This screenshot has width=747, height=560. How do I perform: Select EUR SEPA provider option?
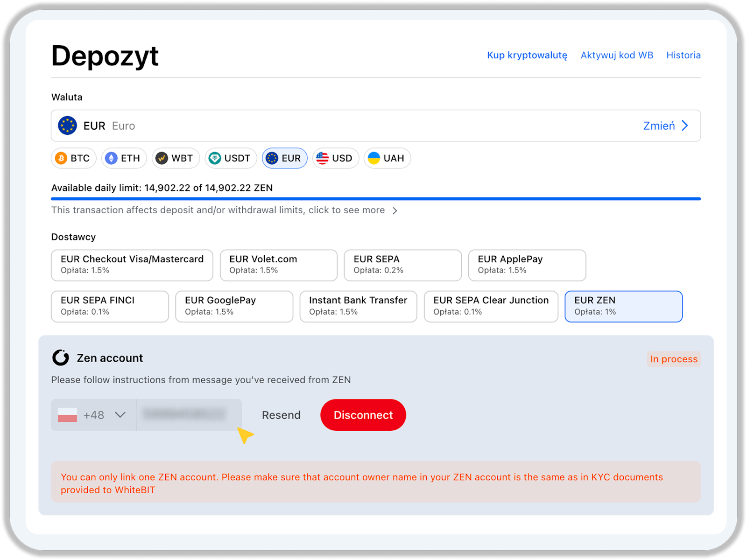402,265
